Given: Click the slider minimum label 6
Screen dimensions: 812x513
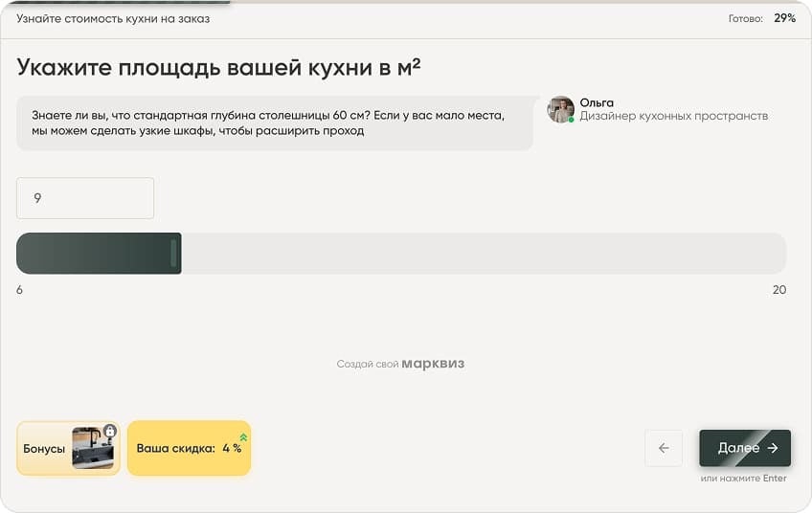Looking at the screenshot, I should coord(19,290).
